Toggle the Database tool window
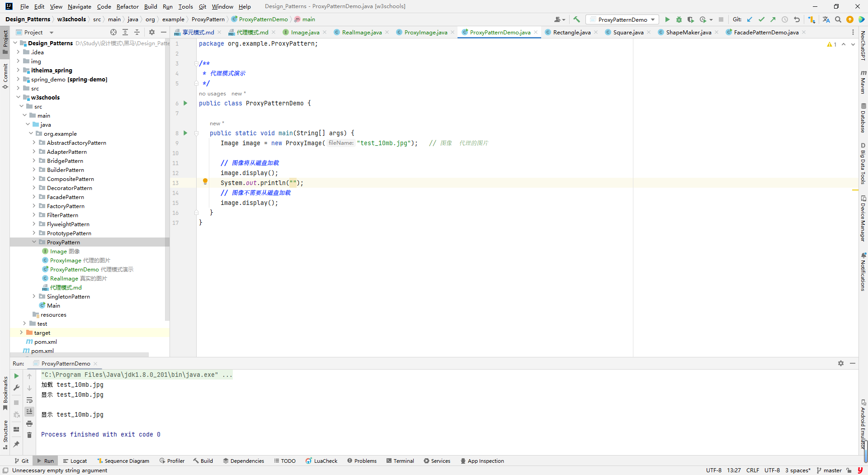 pyautogui.click(x=863, y=118)
